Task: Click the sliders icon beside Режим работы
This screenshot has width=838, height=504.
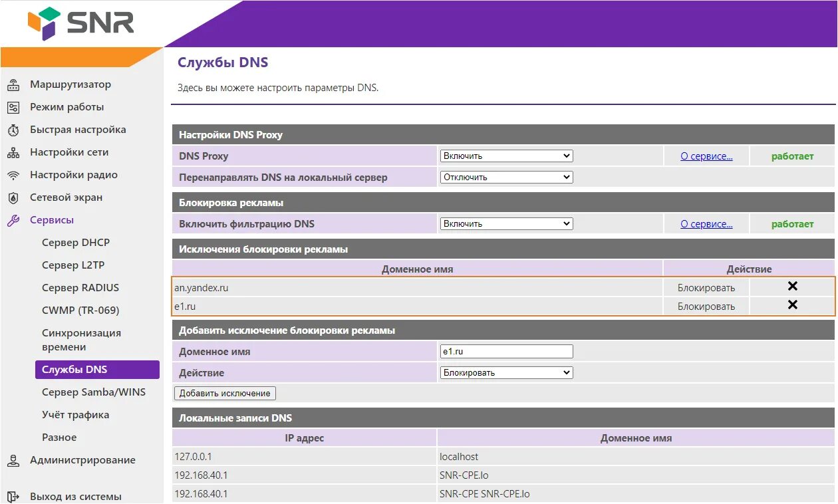Action: (13, 108)
